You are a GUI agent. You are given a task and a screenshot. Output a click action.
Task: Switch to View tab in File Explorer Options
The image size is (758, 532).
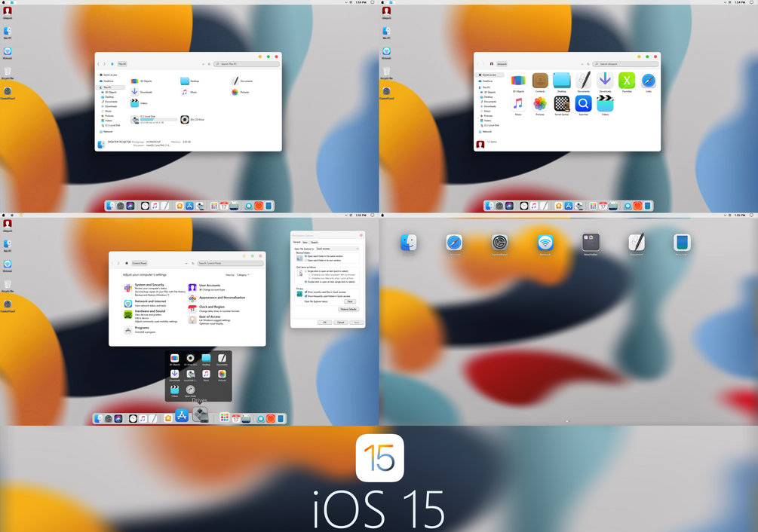(305, 243)
